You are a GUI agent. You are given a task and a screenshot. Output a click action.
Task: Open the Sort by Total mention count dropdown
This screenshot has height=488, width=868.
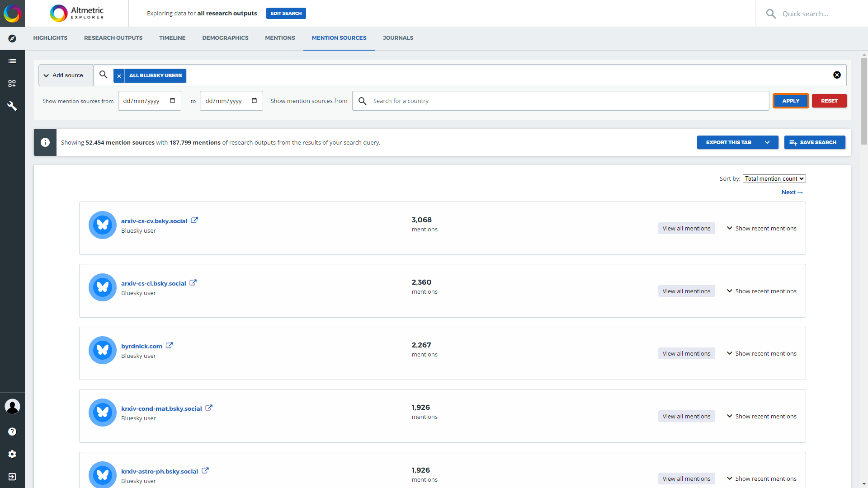[774, 178]
